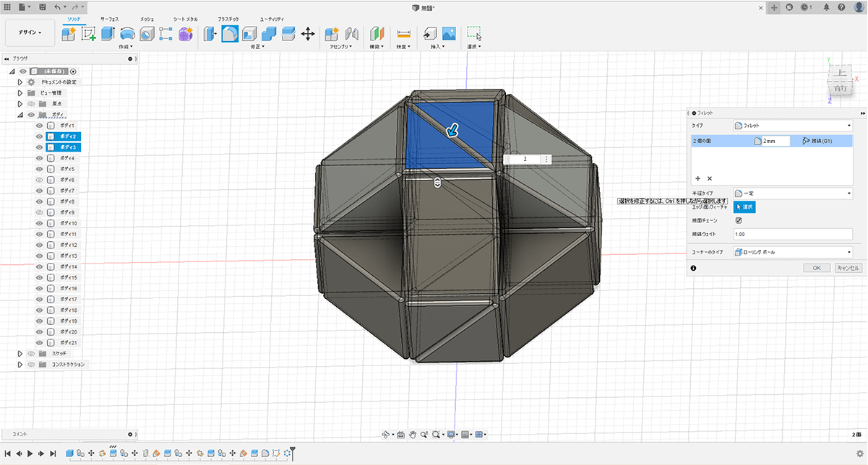This screenshot has width=868, height=465.
Task: Click the キャンセル button
Action: (x=848, y=268)
